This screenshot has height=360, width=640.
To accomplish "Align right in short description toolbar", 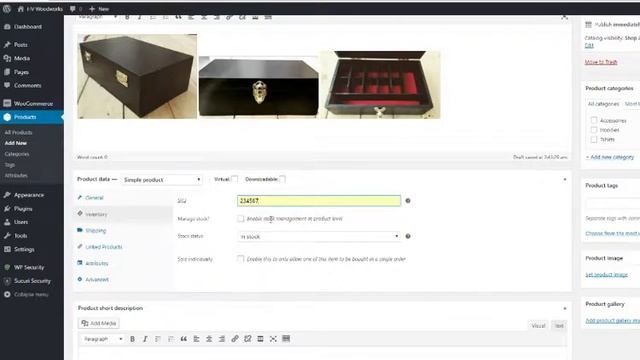I will point(222,339).
